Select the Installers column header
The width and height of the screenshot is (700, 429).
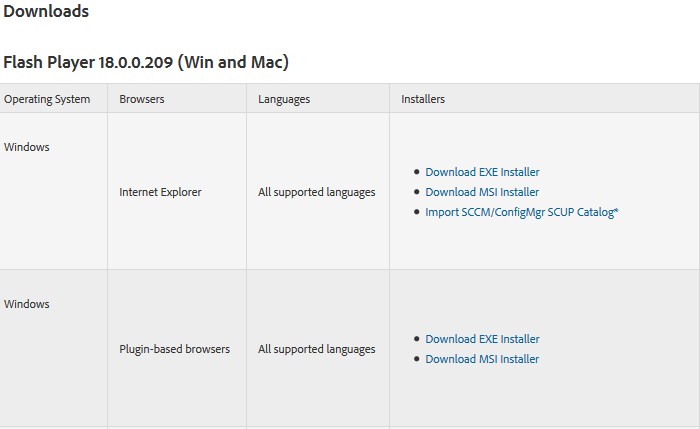423,99
